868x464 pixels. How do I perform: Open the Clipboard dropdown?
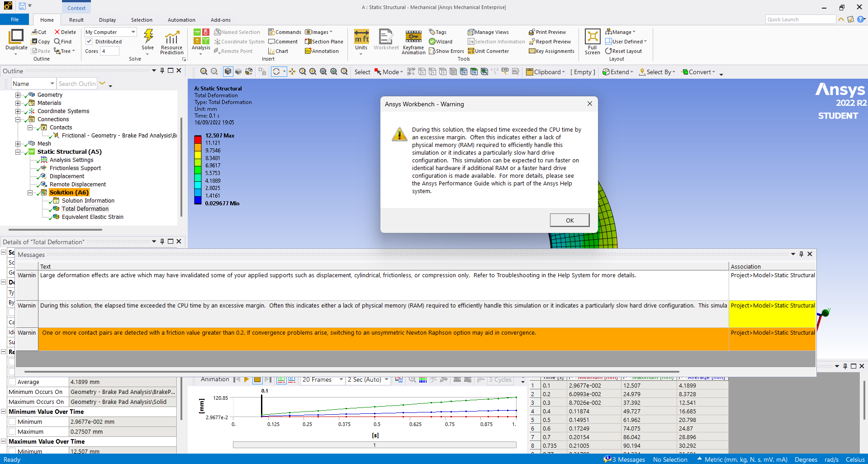coord(545,72)
